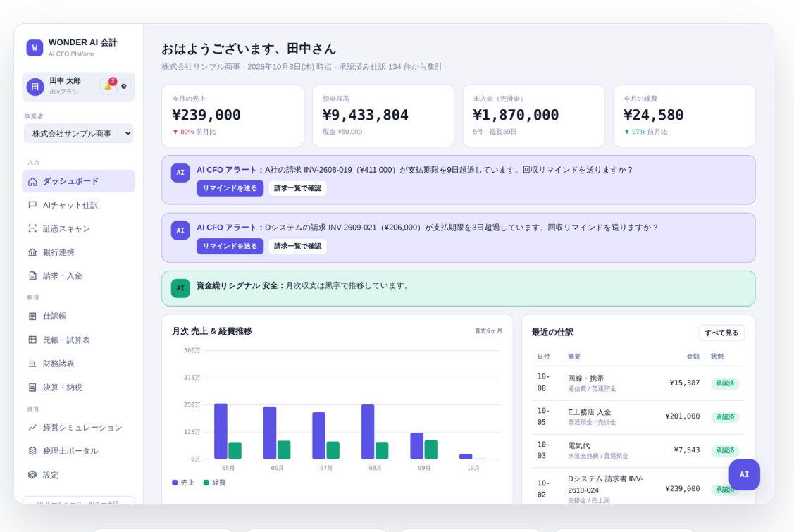This screenshot has height=532, width=794.
Task: Open AIチャット仕訳 menu item
Action: click(78, 204)
